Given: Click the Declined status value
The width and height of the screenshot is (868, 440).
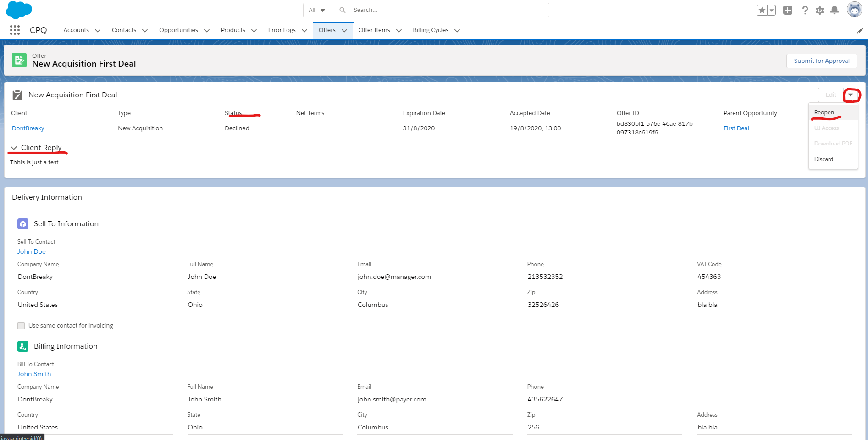Looking at the screenshot, I should [237, 128].
